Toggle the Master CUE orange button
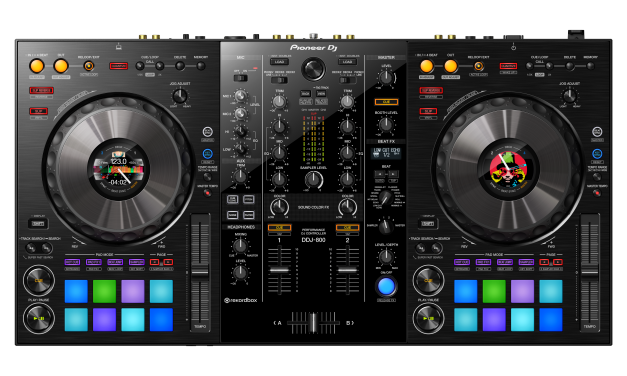 click(386, 102)
